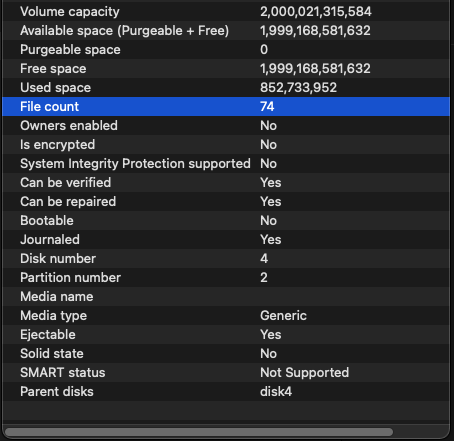Select the Purgeable space row
Viewport: 454px width, 441px height.
pyautogui.click(x=226, y=50)
